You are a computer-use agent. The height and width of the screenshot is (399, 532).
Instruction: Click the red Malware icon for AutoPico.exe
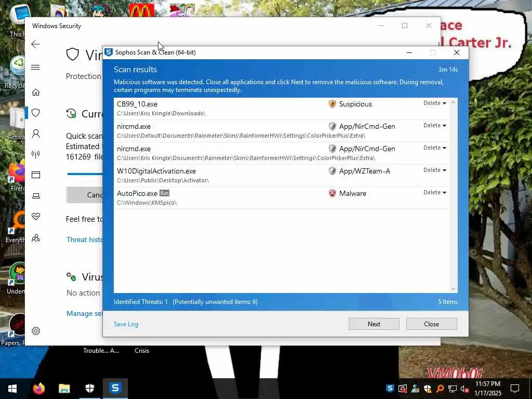click(x=332, y=193)
